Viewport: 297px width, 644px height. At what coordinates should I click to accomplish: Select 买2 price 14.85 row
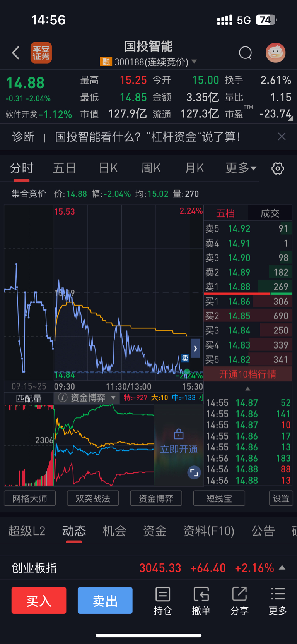[x=248, y=316]
